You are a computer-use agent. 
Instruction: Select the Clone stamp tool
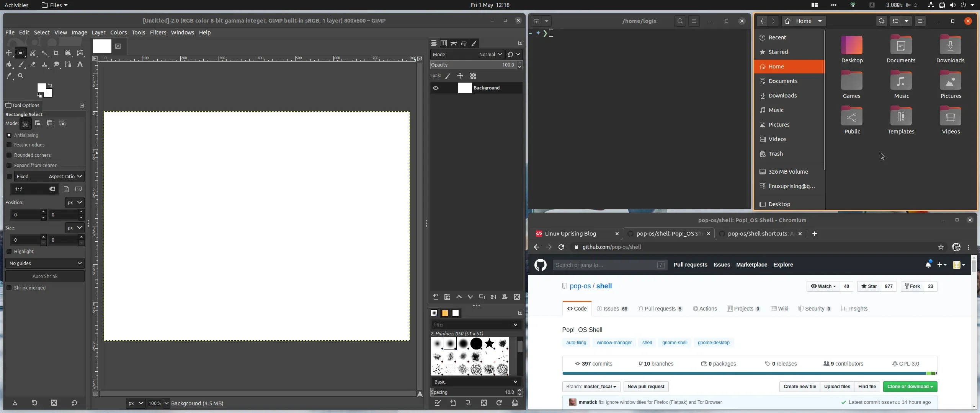click(x=44, y=65)
